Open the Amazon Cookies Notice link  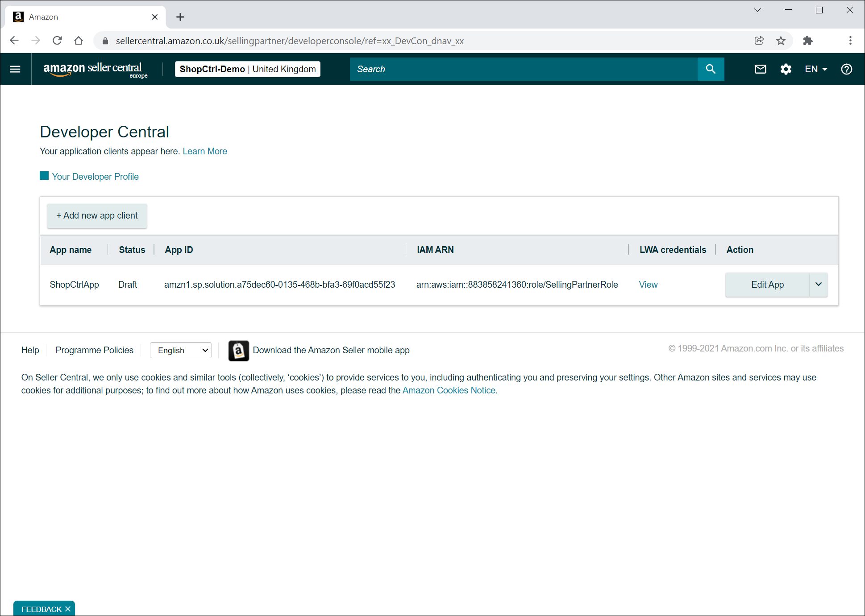[449, 390]
